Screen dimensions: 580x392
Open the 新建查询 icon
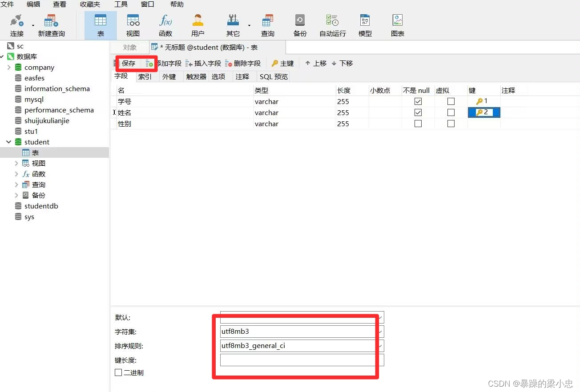click(51, 24)
